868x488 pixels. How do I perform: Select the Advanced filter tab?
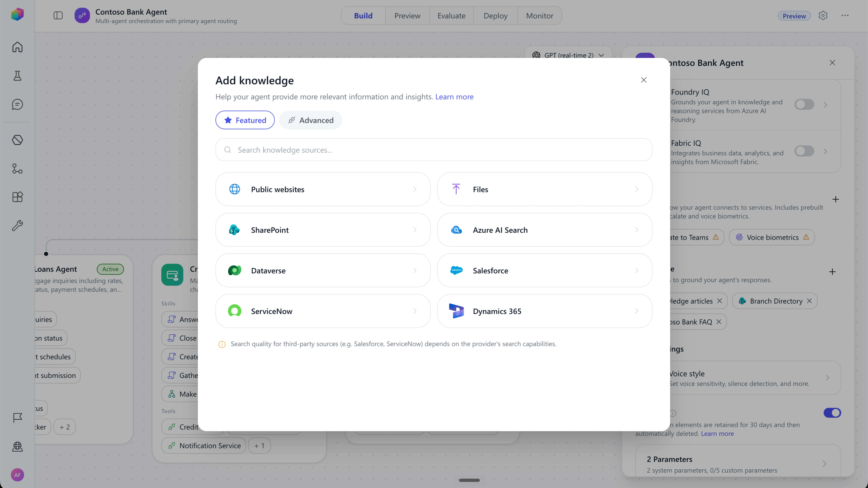310,120
